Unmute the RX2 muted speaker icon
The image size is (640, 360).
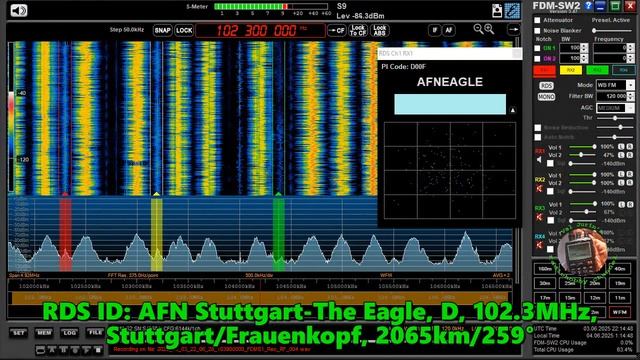(539, 188)
